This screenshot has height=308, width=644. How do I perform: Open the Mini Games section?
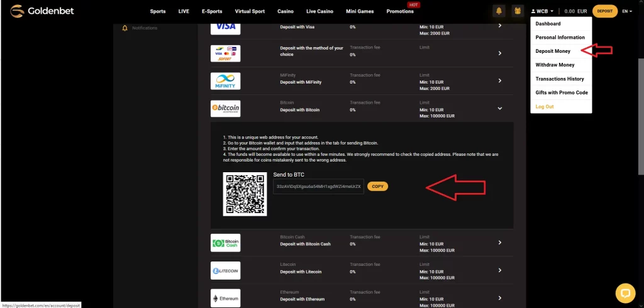tap(360, 11)
